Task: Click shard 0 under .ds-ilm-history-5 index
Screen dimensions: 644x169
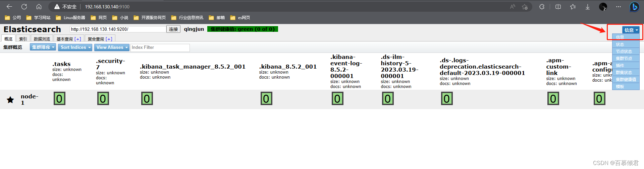Action: coord(388,99)
